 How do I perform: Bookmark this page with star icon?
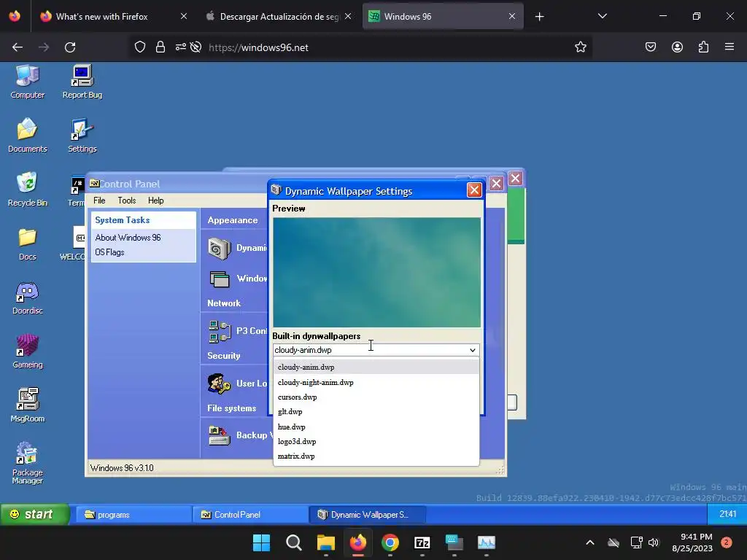(580, 47)
